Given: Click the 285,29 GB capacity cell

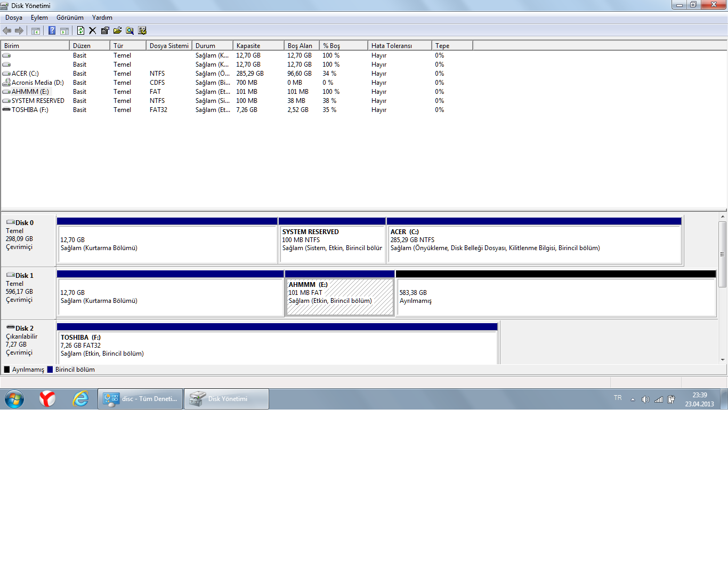Looking at the screenshot, I should pyautogui.click(x=250, y=74).
